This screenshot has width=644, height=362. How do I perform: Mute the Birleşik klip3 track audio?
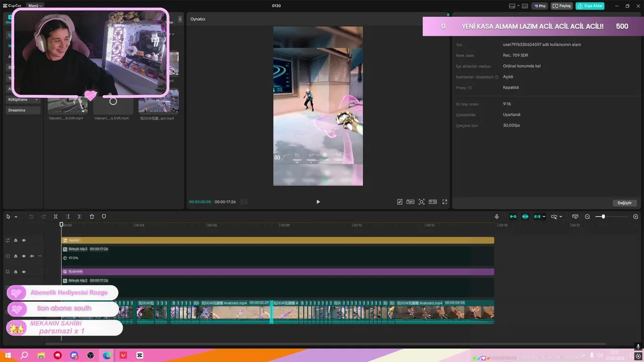(x=32, y=256)
